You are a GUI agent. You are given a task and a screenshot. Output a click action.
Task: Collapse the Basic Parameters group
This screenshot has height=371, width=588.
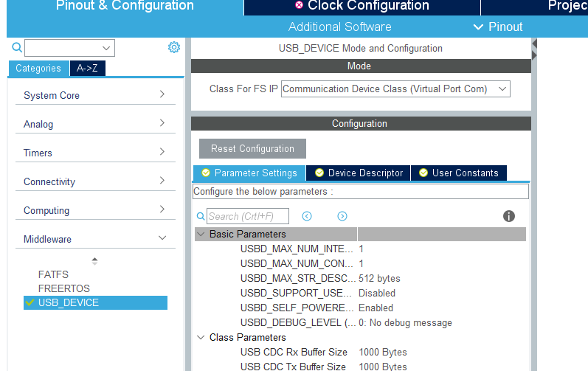pyautogui.click(x=201, y=235)
